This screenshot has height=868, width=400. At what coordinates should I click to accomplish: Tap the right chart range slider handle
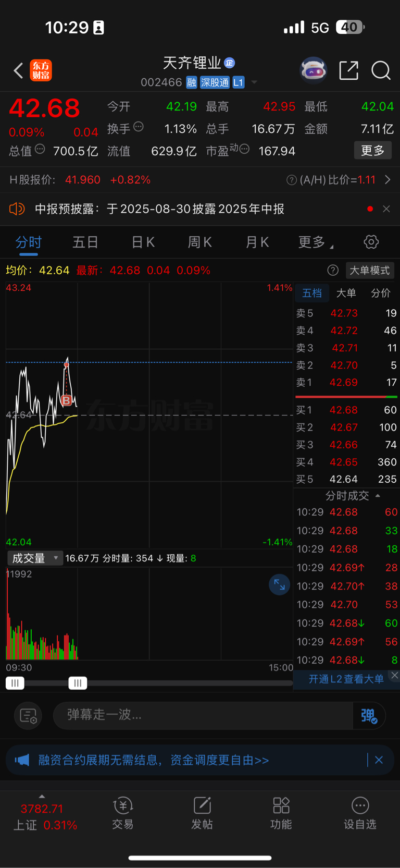click(78, 683)
